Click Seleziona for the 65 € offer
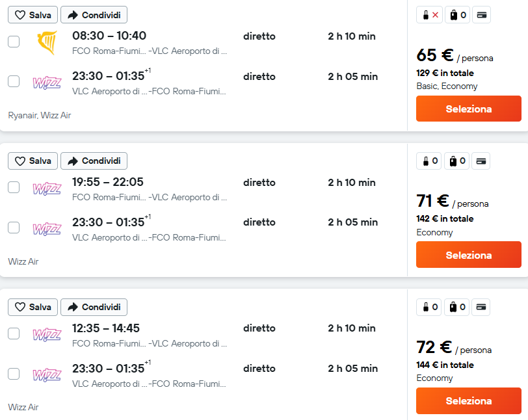The height and width of the screenshot is (420, 528). [469, 109]
